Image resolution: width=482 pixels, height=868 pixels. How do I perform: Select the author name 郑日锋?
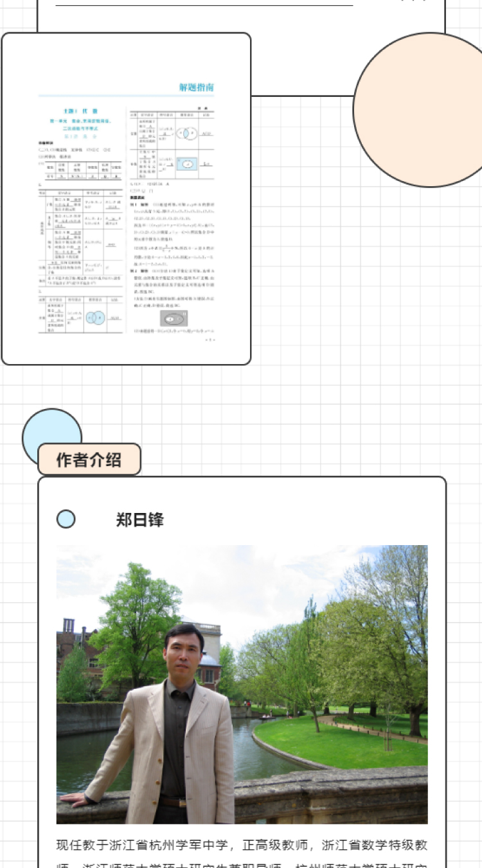140,519
